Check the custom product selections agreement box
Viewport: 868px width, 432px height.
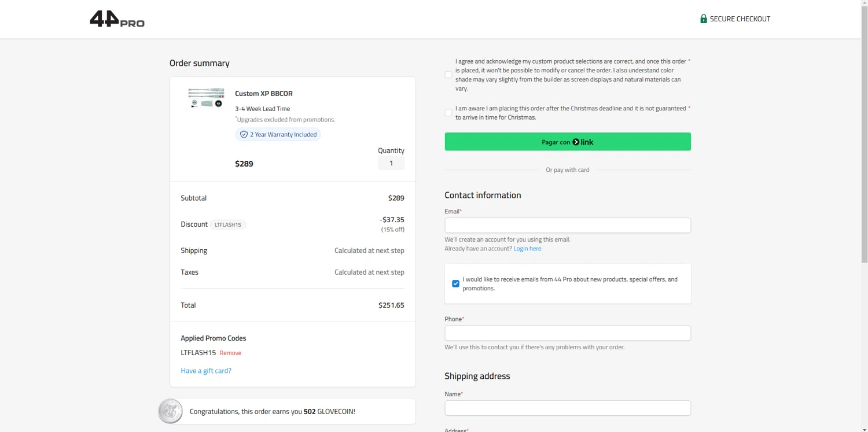tap(448, 75)
